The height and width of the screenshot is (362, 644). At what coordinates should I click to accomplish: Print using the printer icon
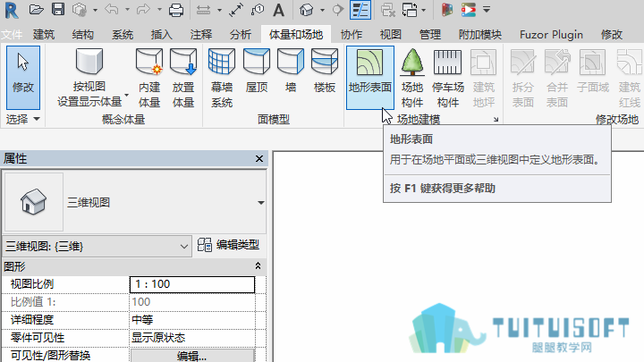176,10
